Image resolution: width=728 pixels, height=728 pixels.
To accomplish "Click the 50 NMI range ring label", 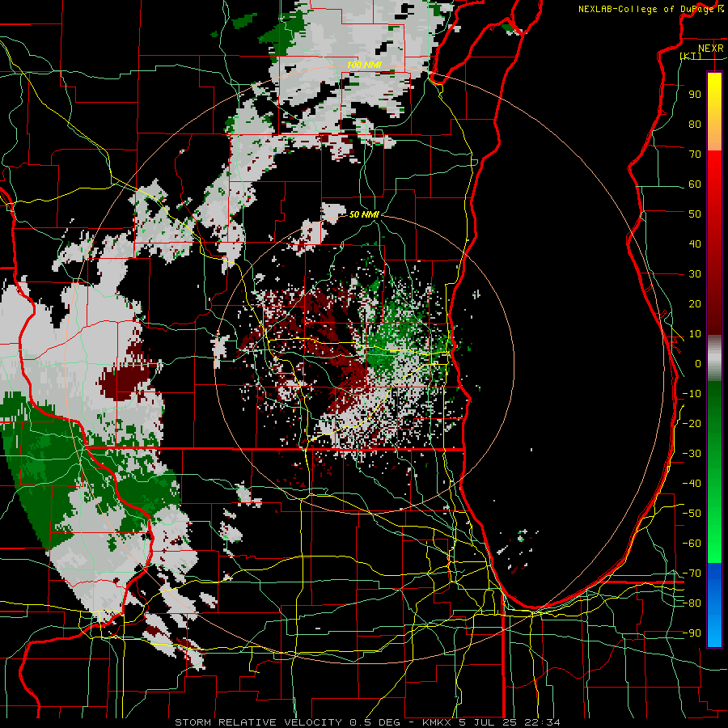I will pos(364,214).
